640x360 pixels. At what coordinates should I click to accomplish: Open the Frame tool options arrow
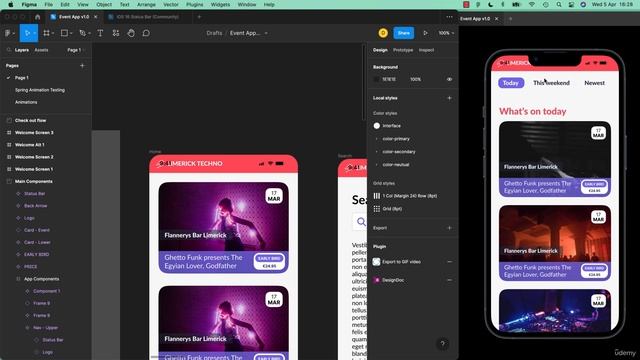coord(53,33)
